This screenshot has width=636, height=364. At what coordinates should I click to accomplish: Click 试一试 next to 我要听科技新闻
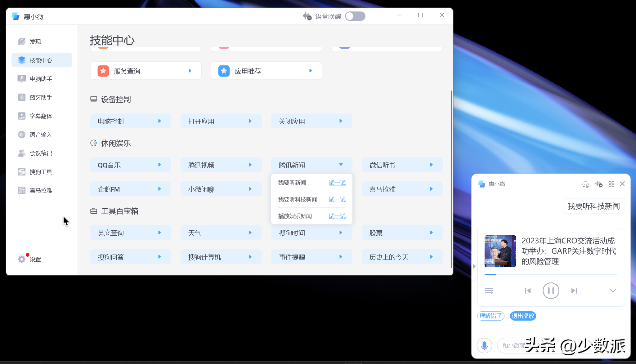337,200
